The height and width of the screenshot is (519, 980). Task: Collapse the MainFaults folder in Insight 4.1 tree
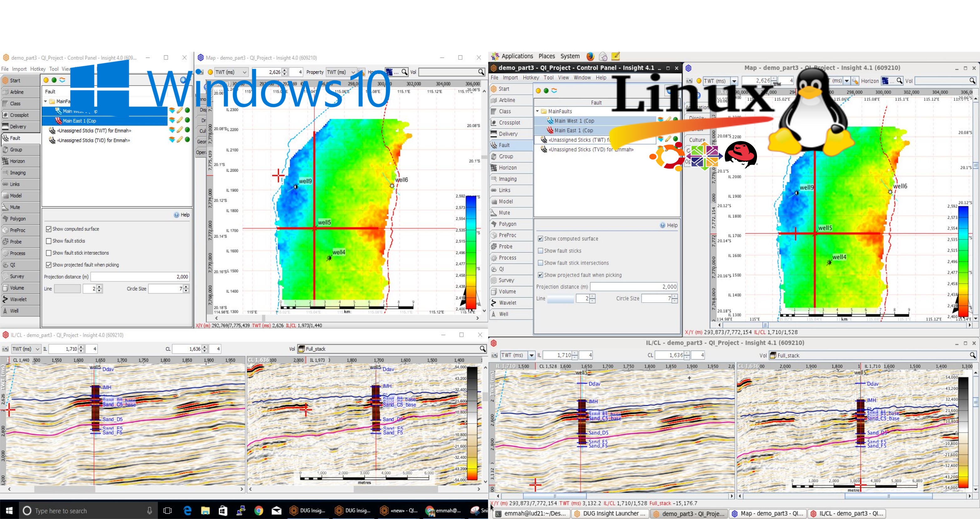pos(537,111)
